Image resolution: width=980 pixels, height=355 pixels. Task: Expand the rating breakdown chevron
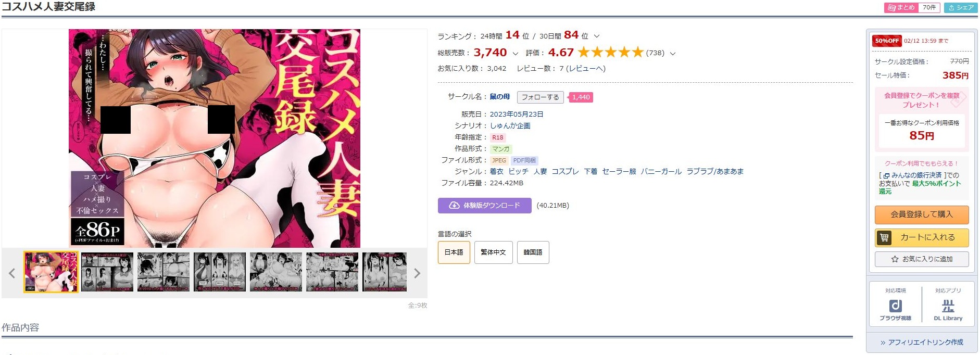(x=673, y=54)
